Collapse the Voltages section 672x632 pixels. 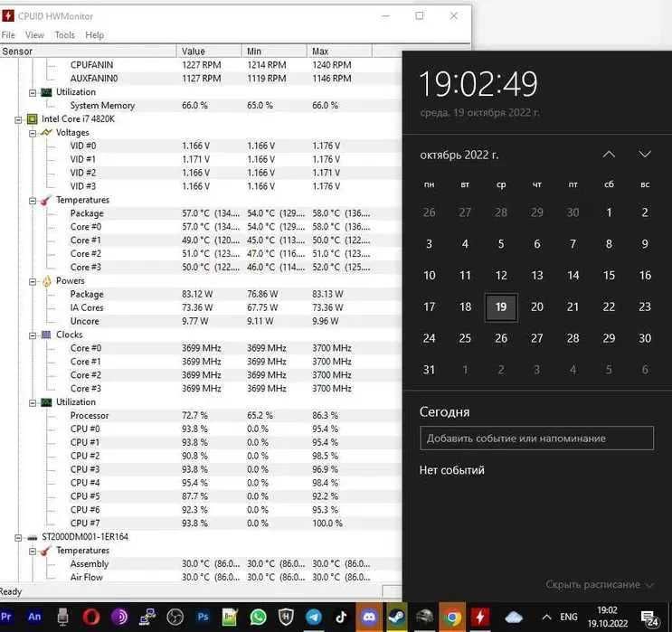pyautogui.click(x=33, y=133)
